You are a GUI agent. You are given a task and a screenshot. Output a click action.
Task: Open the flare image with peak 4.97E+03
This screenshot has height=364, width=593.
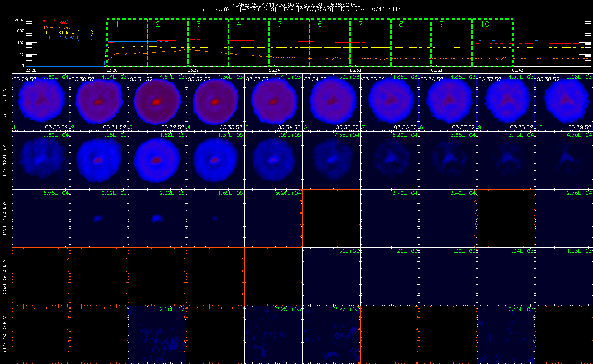click(506, 102)
